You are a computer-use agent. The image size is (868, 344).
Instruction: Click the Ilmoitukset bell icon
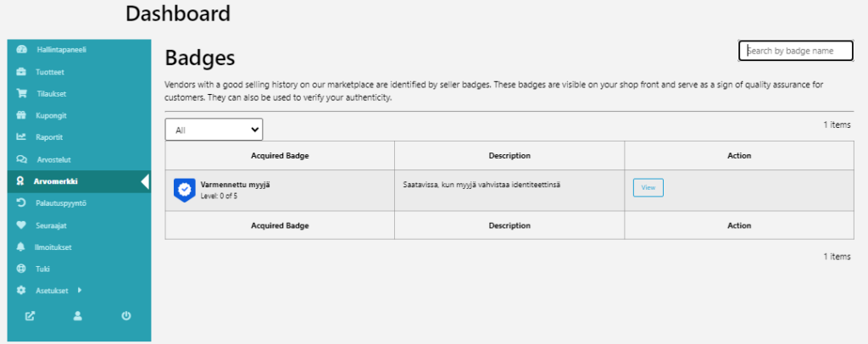[21, 247]
